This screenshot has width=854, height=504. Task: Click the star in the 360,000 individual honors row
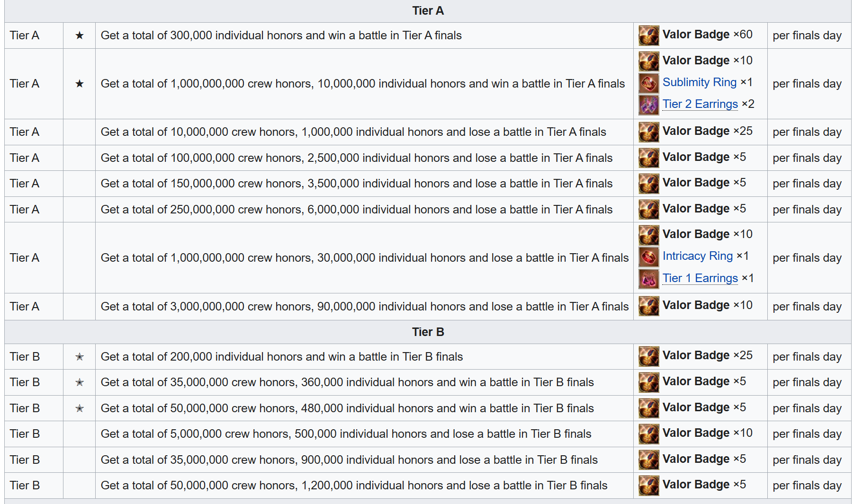[x=80, y=382]
